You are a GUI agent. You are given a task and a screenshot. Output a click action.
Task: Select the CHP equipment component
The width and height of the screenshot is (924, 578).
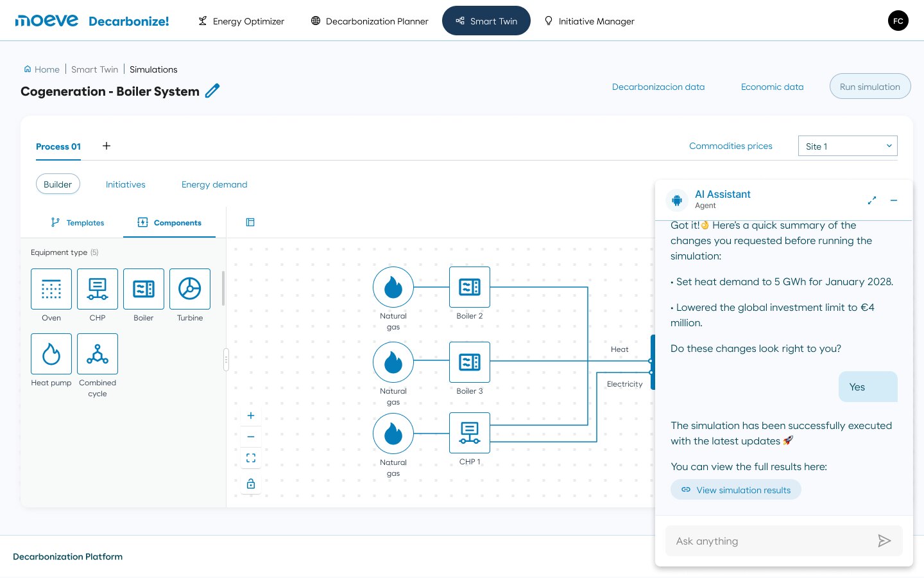pos(98,289)
